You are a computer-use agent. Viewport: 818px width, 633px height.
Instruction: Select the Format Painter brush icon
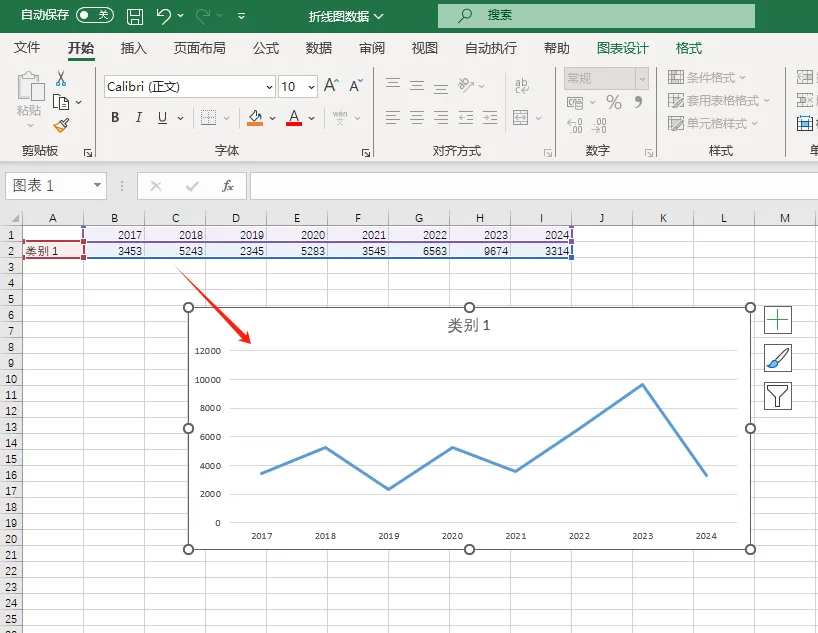[x=62, y=125]
